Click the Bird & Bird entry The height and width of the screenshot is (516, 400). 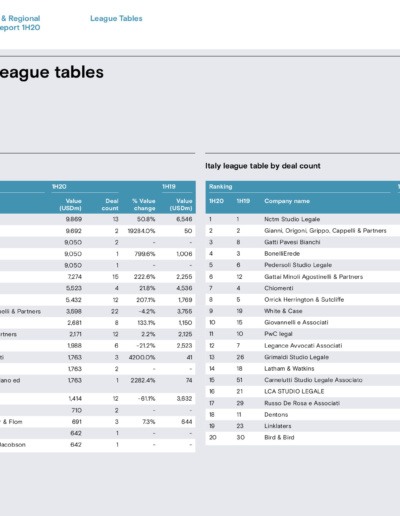[x=279, y=437]
